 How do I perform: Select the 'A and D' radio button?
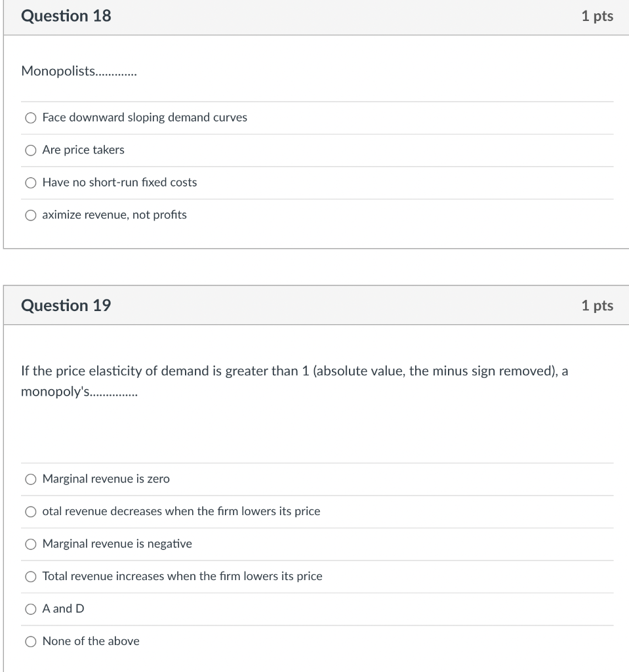coord(30,609)
